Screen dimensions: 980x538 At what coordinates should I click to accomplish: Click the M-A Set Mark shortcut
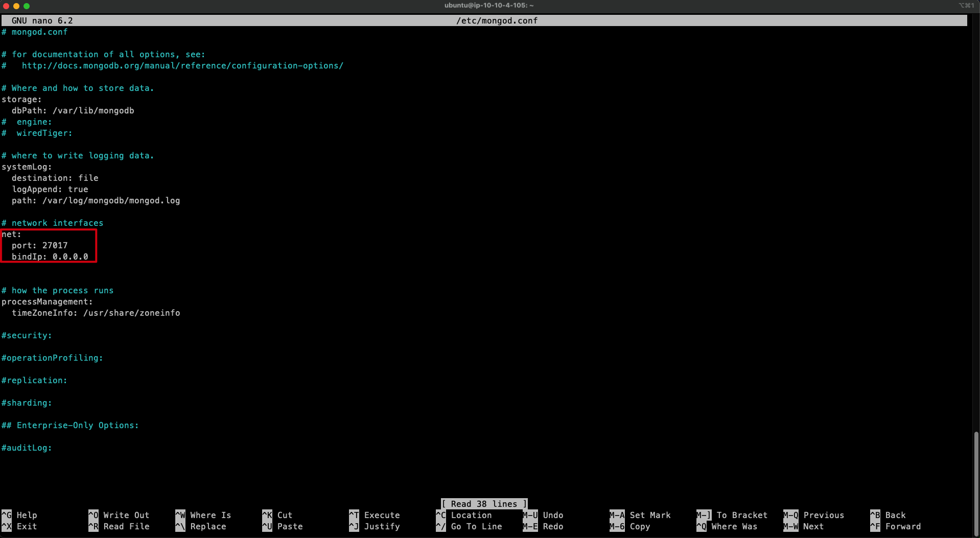pyautogui.click(x=640, y=515)
